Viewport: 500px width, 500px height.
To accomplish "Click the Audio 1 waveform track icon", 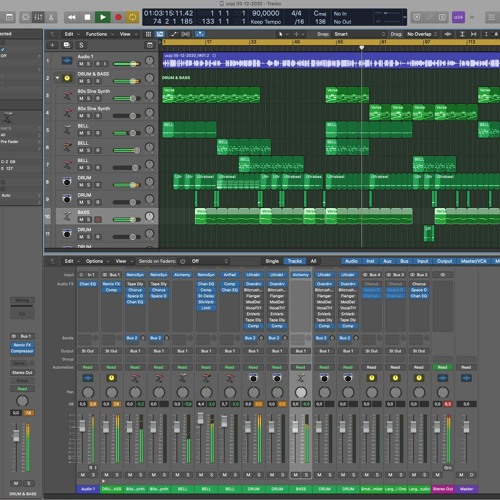I will [x=67, y=60].
